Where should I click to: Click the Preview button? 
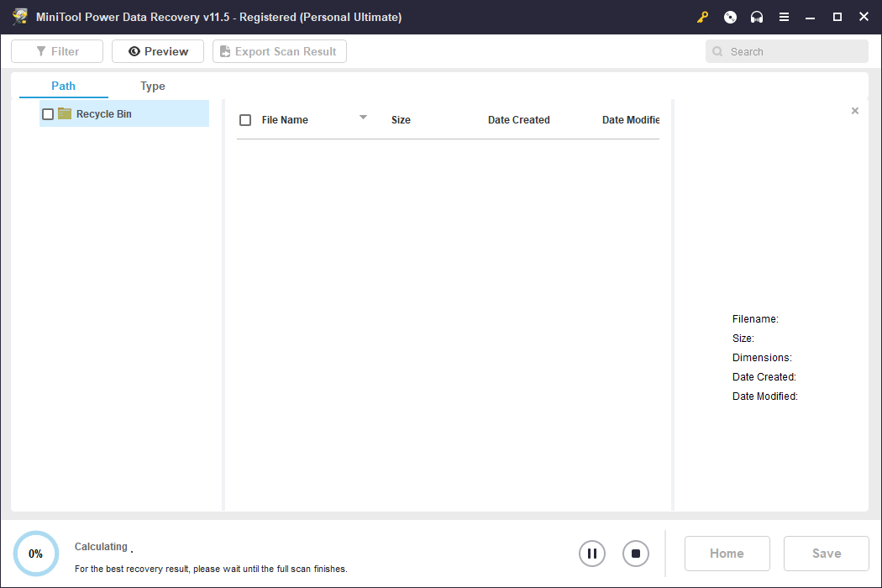coord(158,51)
